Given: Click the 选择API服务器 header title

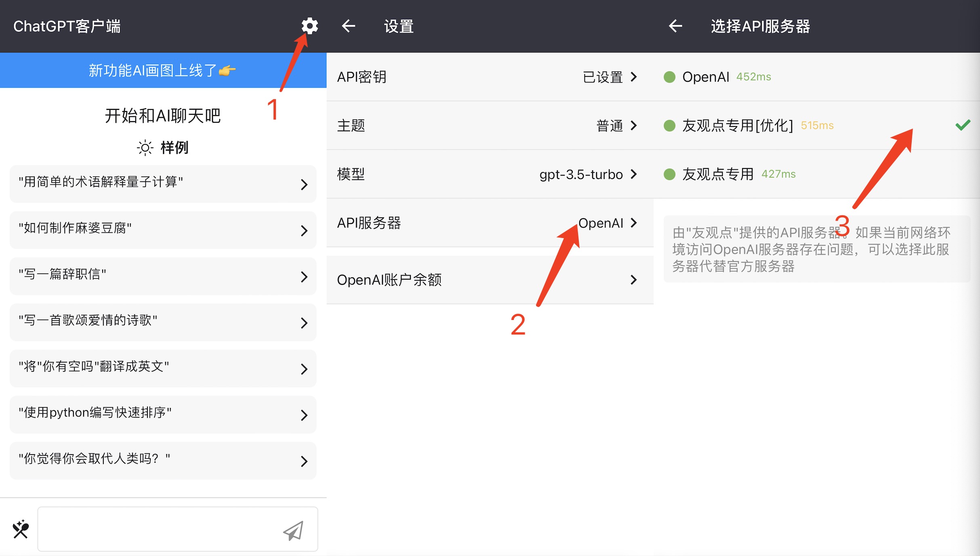Looking at the screenshot, I should tap(761, 26).
